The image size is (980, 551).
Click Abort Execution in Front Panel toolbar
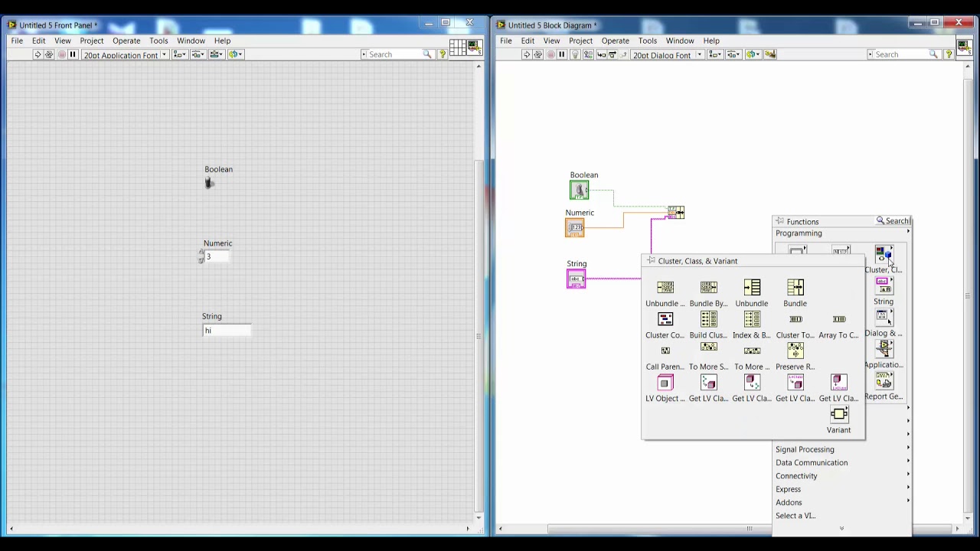tap(61, 54)
